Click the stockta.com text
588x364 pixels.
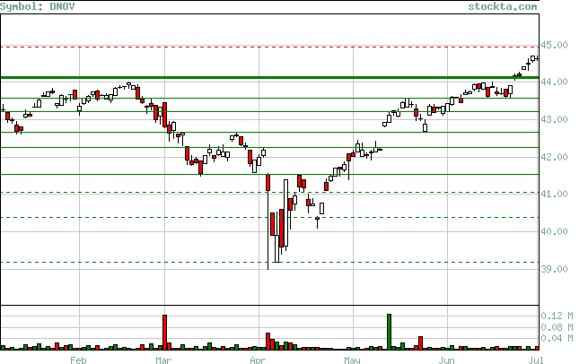click(503, 6)
